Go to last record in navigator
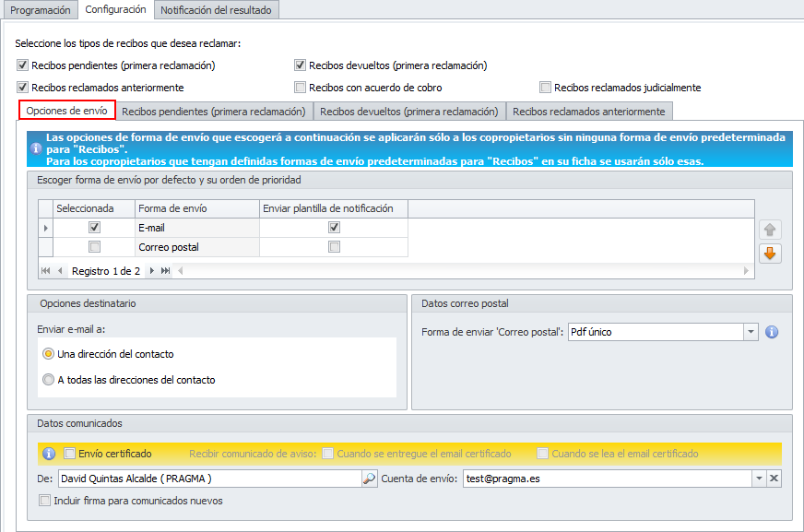804x532 pixels. click(165, 271)
